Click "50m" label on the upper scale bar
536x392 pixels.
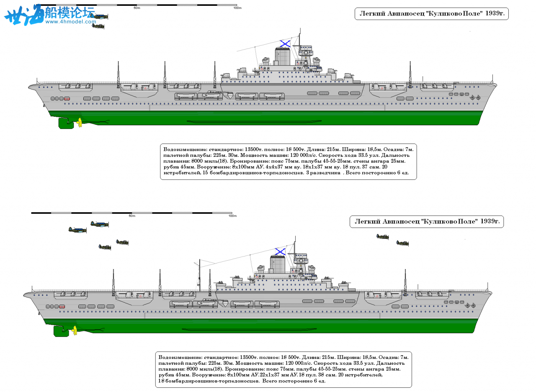tap(137, 8)
